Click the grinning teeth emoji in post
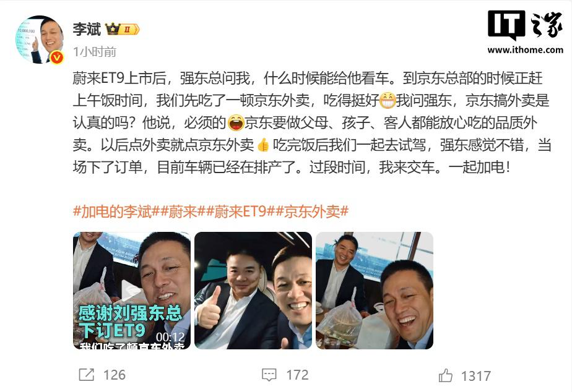 click(x=388, y=101)
